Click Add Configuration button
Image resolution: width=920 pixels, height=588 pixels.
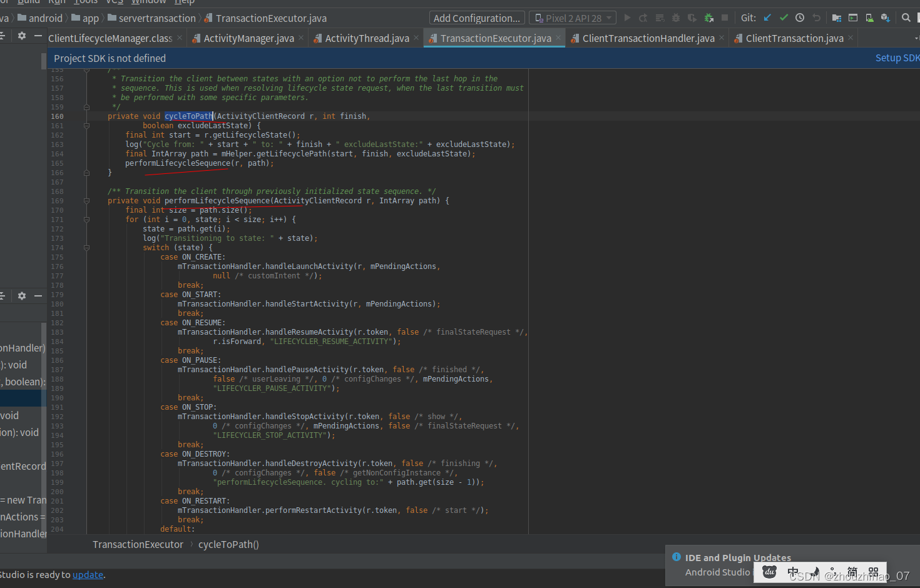click(477, 18)
